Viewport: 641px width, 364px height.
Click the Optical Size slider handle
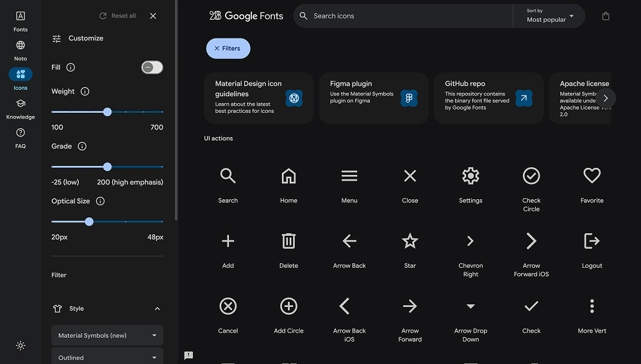89,222
